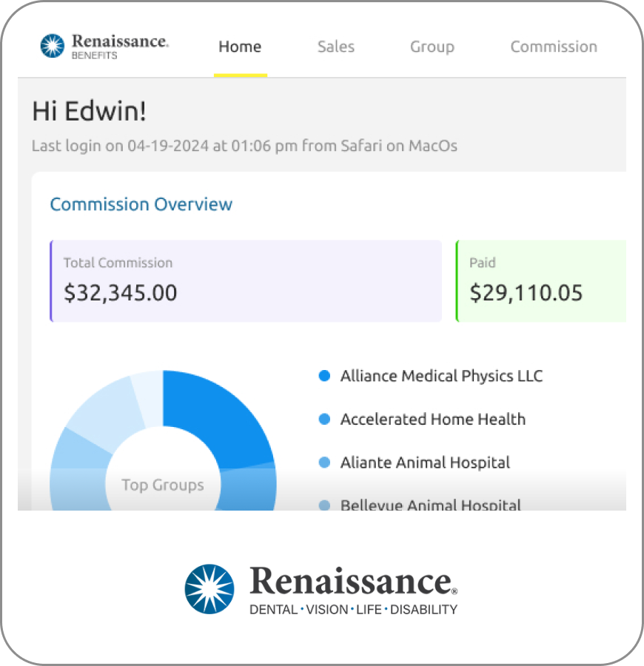The height and width of the screenshot is (666, 644).
Task: Click the Top Groups donut chart center
Action: 163,485
